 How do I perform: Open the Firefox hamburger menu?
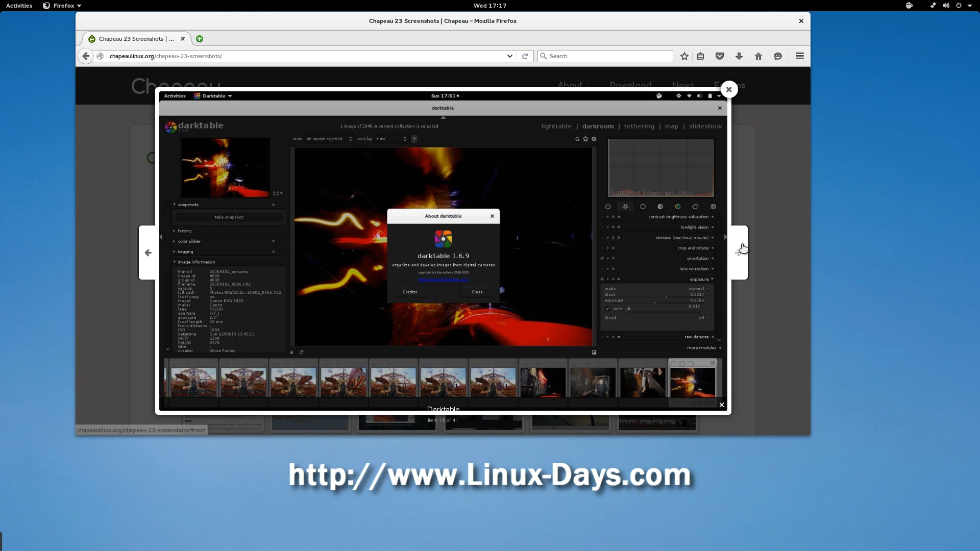coord(800,56)
